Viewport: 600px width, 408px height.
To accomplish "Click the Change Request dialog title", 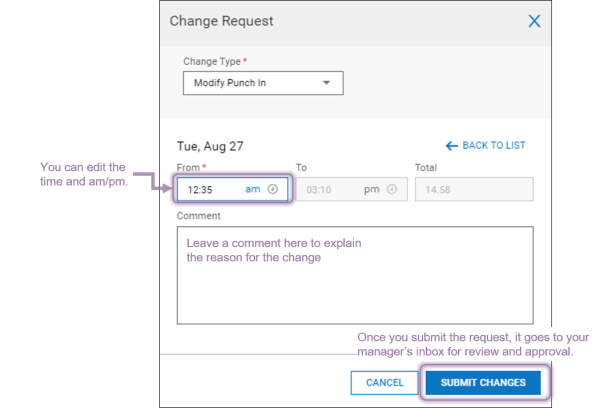I will [x=221, y=20].
